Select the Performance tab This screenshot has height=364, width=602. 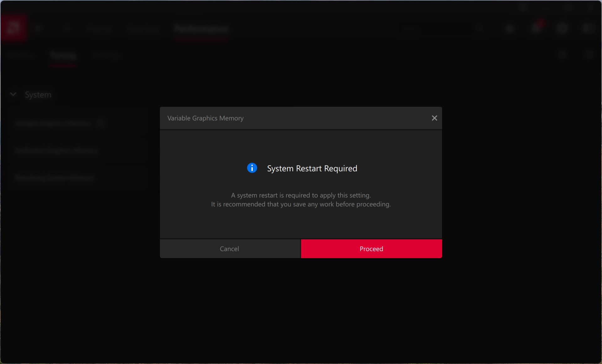[x=201, y=29]
